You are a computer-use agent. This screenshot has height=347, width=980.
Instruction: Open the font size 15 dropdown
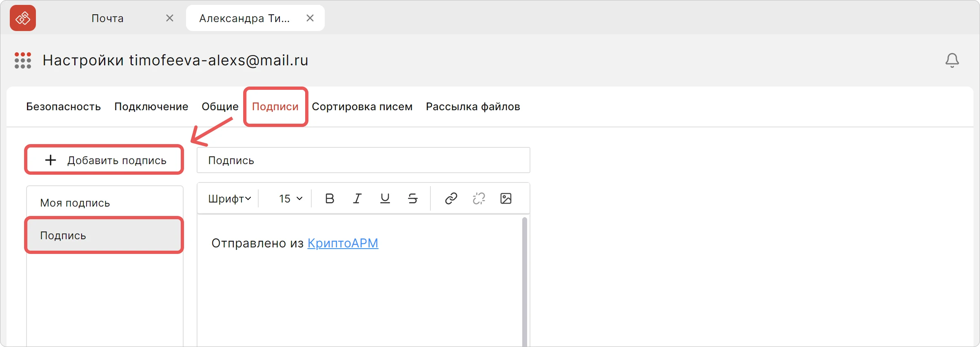point(290,198)
